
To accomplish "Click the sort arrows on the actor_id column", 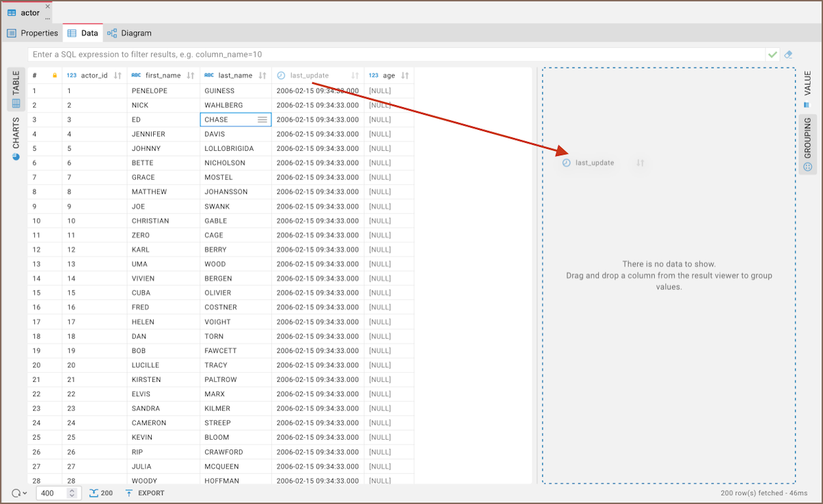I will [x=118, y=76].
